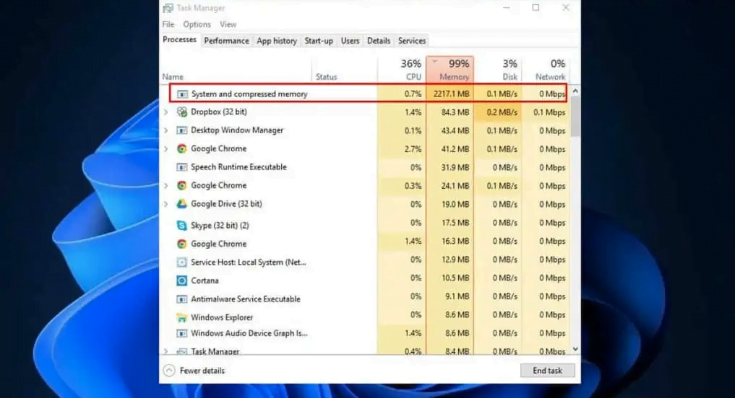This screenshot has height=398, width=735.
Task: Select the Speech Runtime Executable process name
Action: pos(239,167)
